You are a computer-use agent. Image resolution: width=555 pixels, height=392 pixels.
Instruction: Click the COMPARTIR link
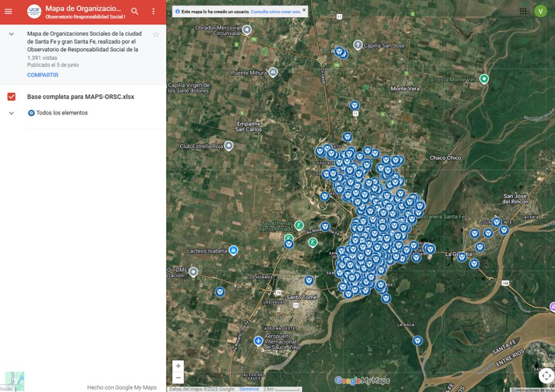[43, 75]
